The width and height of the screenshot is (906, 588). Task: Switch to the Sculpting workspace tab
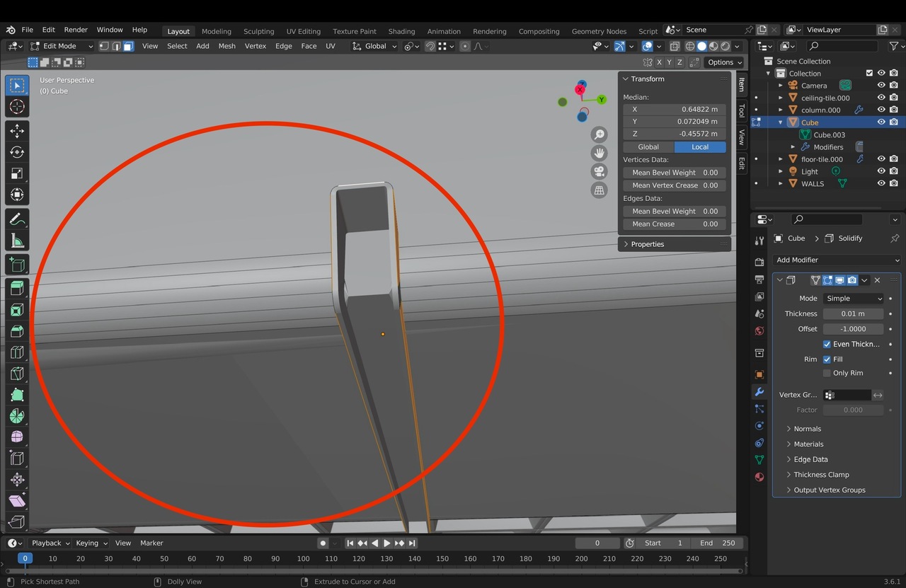pyautogui.click(x=258, y=31)
